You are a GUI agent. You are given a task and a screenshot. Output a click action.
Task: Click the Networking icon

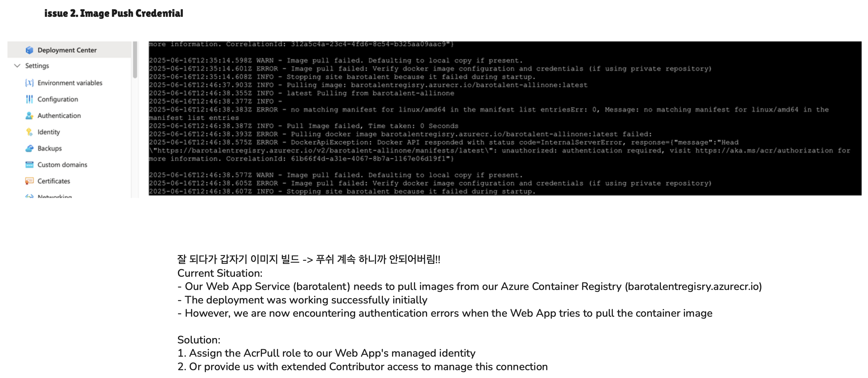tap(29, 196)
